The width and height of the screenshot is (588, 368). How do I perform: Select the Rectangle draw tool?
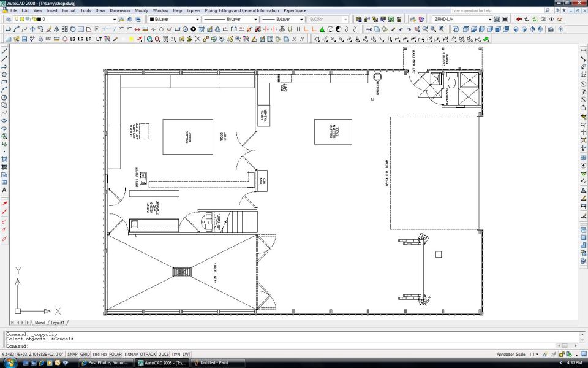click(x=4, y=82)
